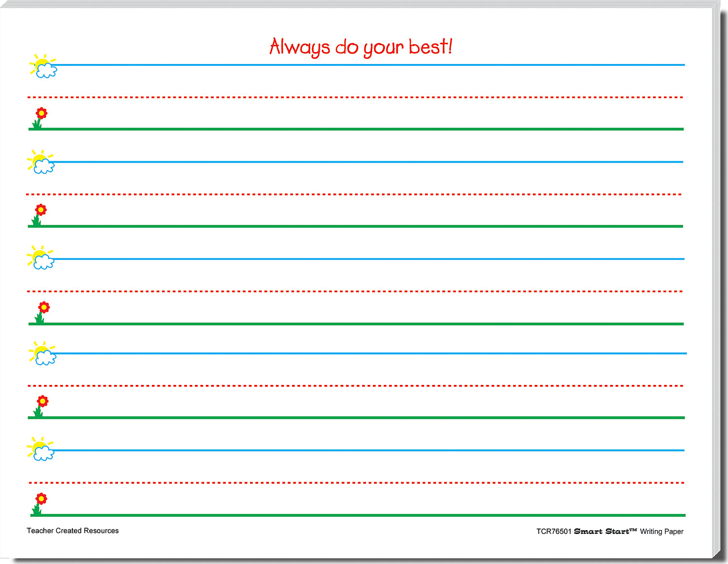Click the fourth sun and cloud icon

pyautogui.click(x=43, y=353)
